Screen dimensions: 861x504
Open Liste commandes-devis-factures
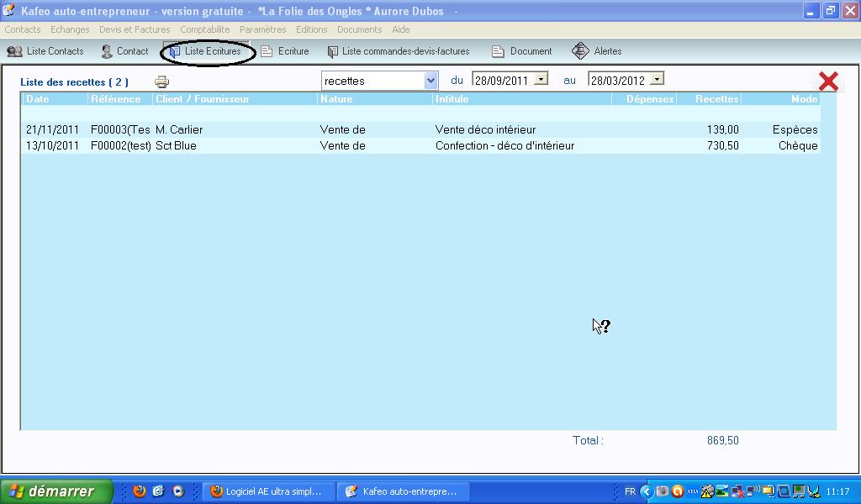coord(398,51)
